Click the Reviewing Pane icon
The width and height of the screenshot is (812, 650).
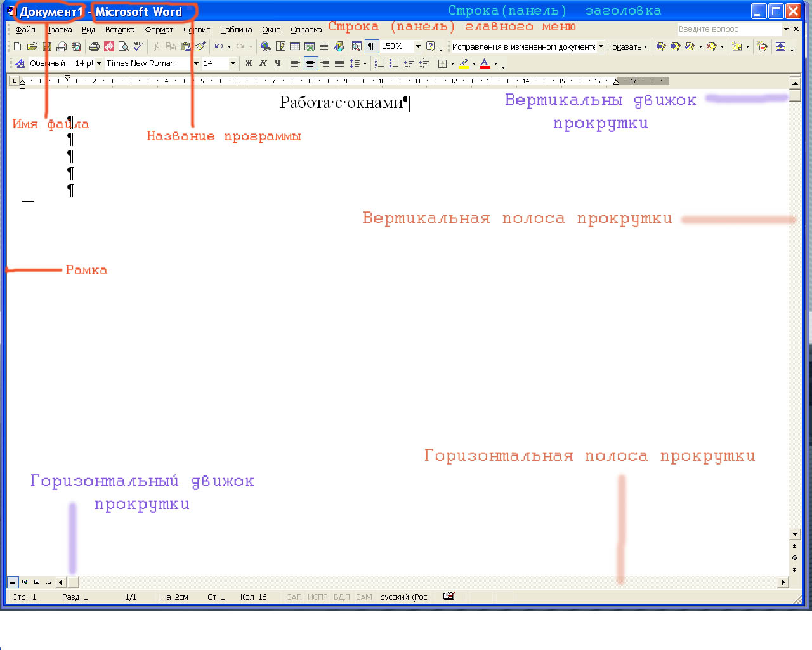[x=781, y=46]
